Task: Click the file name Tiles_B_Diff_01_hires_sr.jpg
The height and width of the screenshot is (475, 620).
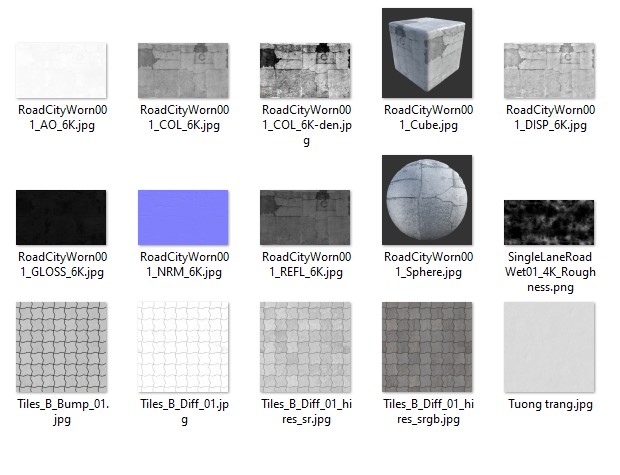Action: point(306,412)
